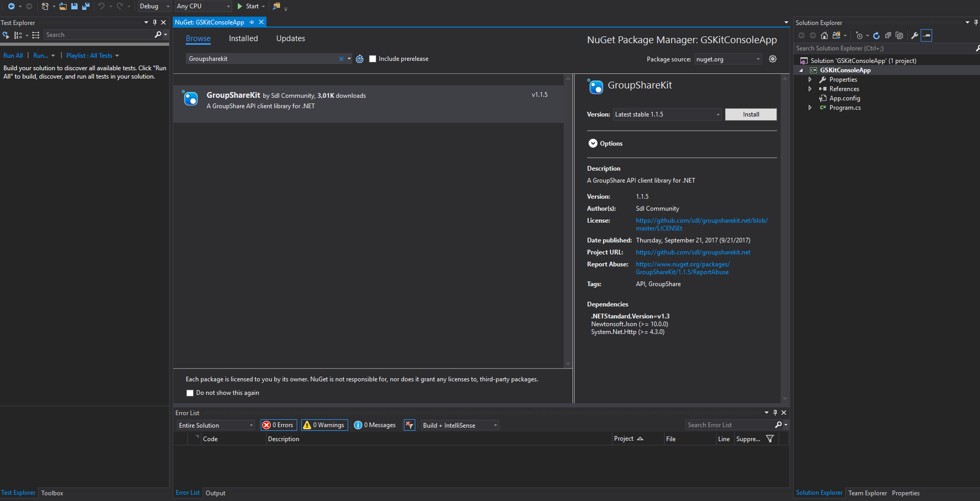Screen dimensions: 980x501
Task: Click Run All tests link
Action: pos(13,56)
